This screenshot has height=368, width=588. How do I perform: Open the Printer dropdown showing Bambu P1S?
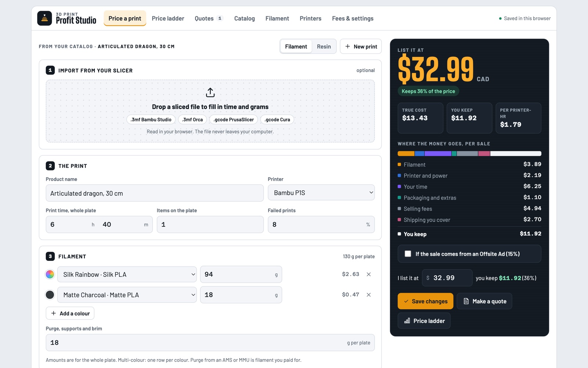[x=321, y=192]
